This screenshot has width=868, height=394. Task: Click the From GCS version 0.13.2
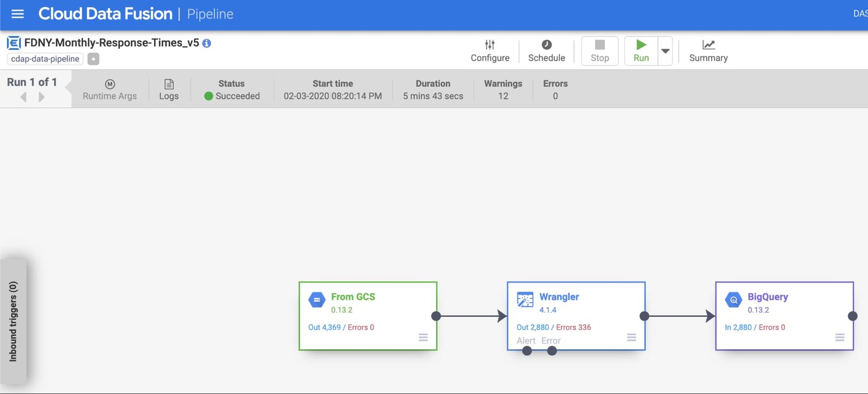(x=342, y=310)
